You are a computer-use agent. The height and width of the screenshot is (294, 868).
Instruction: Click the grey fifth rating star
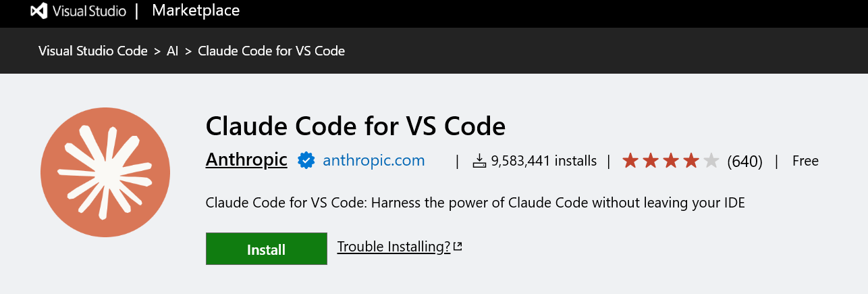[711, 161]
